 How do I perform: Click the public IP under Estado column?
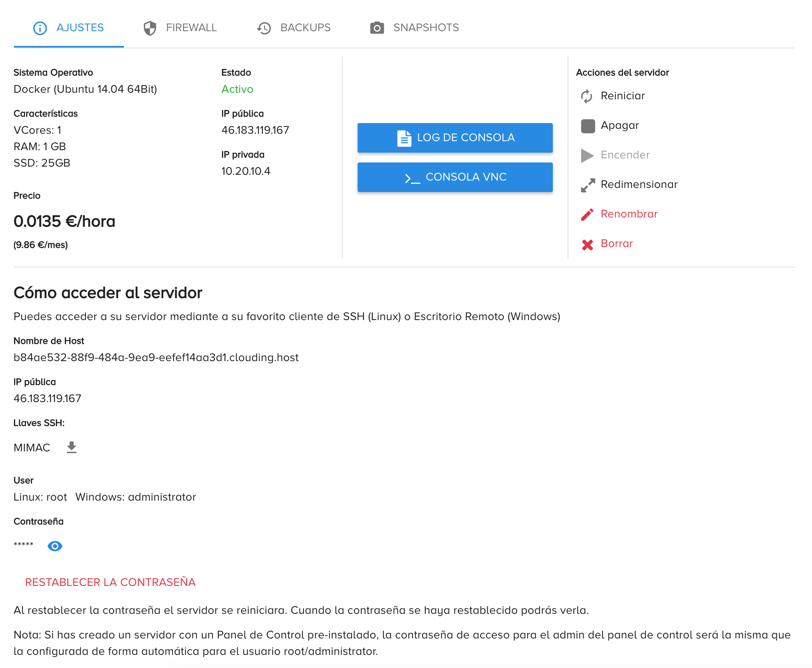[255, 130]
